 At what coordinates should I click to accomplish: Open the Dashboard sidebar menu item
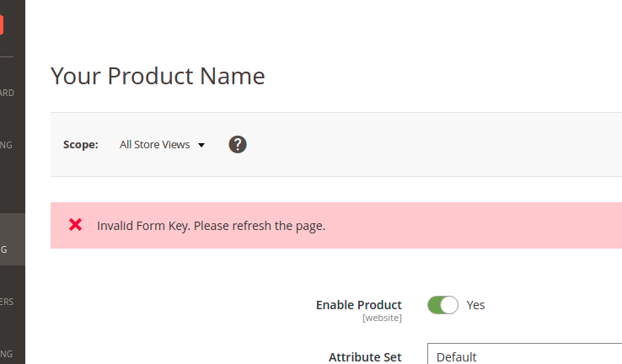click(8, 93)
